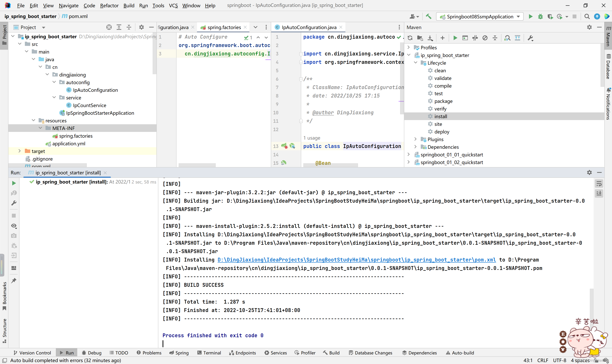Image resolution: width=612 pixels, height=364 pixels.
Task: Collapse all in Project panel
Action: pos(129,27)
